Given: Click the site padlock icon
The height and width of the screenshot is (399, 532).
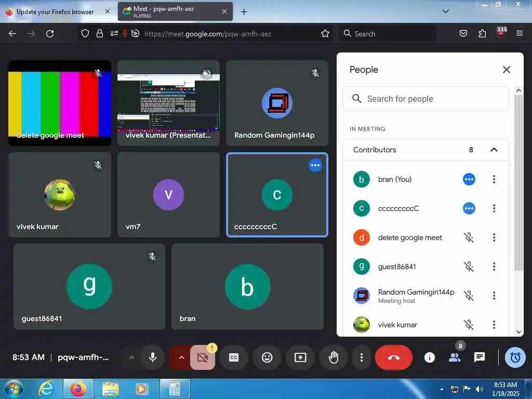Looking at the screenshot, I should point(99,34).
